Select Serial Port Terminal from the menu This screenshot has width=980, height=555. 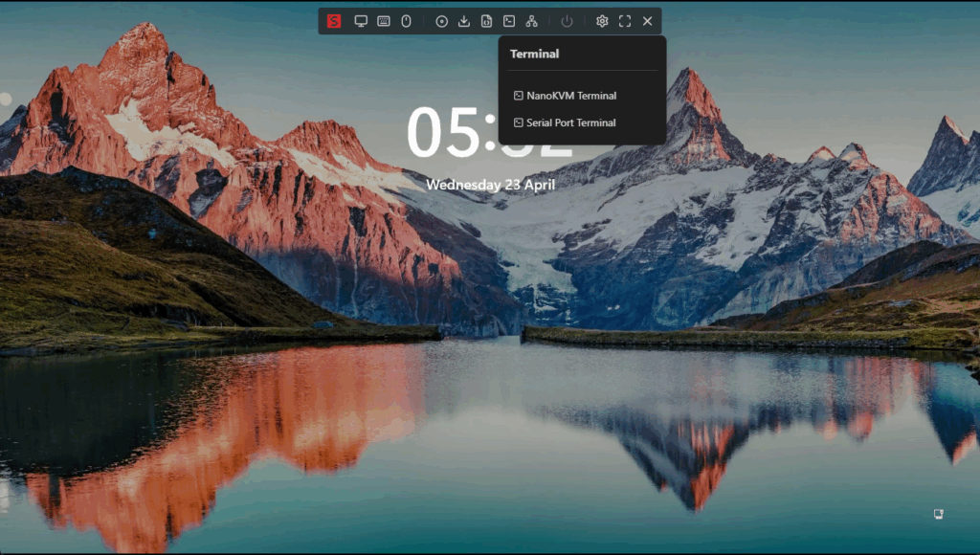[570, 122]
